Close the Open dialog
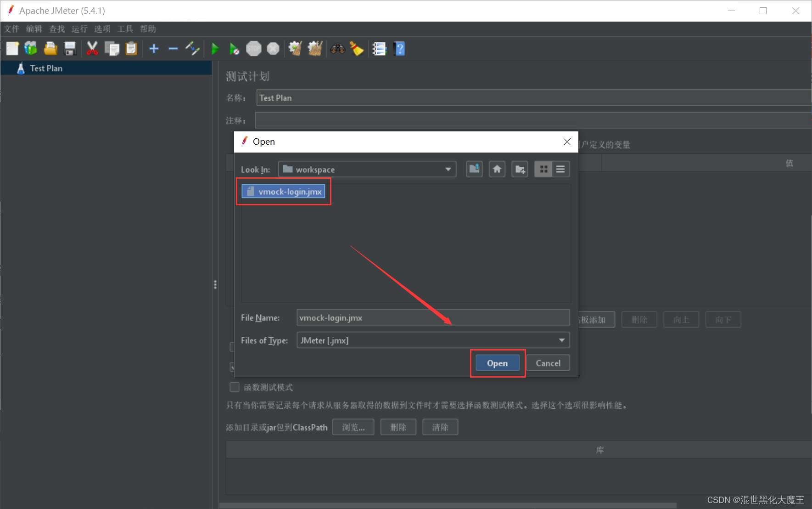Image resolution: width=812 pixels, height=509 pixels. coord(567,141)
